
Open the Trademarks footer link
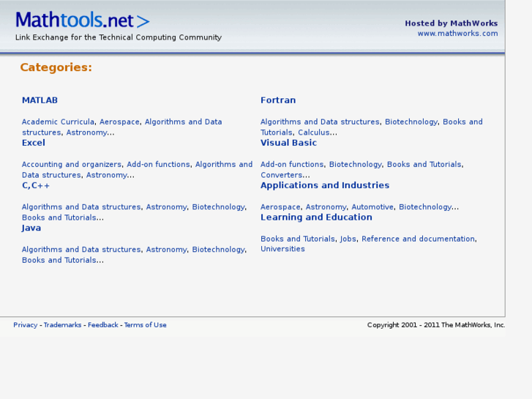coord(62,325)
